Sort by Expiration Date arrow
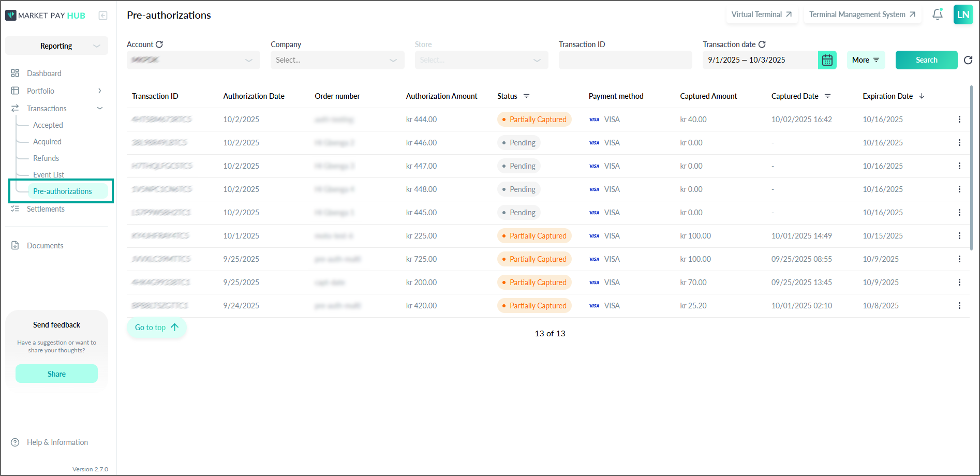The image size is (980, 476). coord(922,96)
